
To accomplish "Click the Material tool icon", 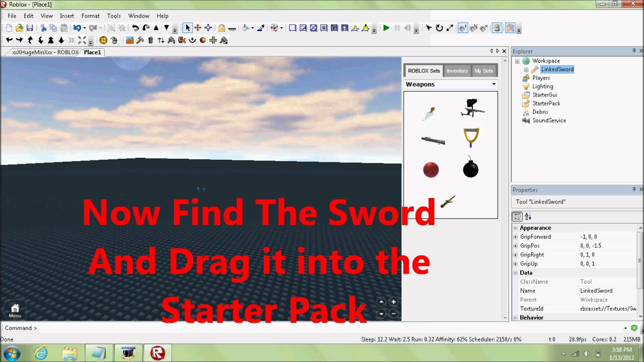I will coord(274,28).
